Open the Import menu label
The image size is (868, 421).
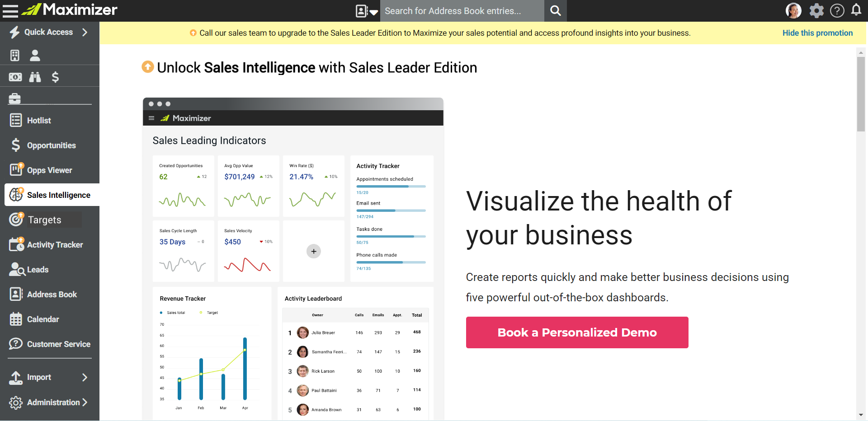click(39, 377)
